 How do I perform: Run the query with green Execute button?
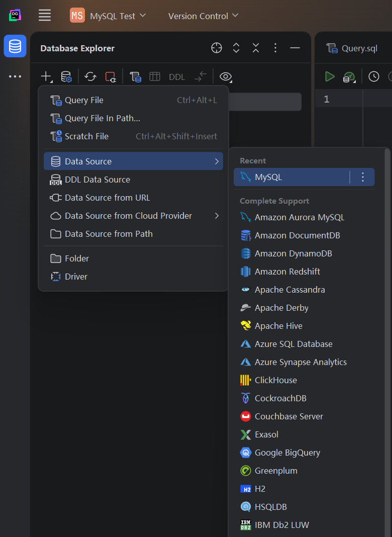[x=330, y=76]
